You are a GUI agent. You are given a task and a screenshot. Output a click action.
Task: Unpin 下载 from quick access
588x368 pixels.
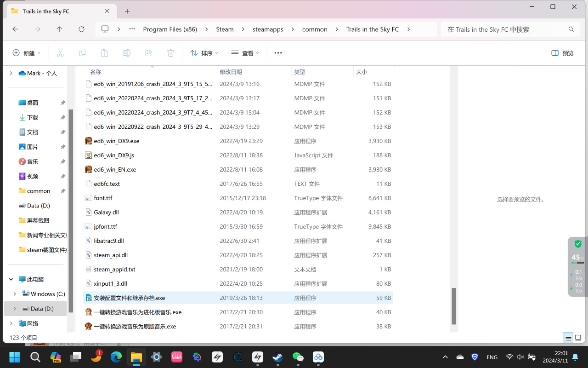click(63, 118)
